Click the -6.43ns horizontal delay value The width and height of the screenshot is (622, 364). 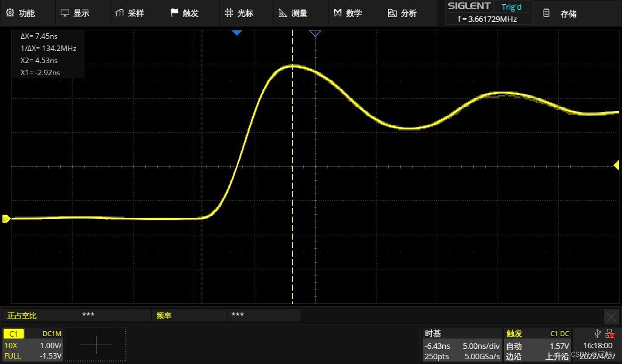[x=437, y=346]
